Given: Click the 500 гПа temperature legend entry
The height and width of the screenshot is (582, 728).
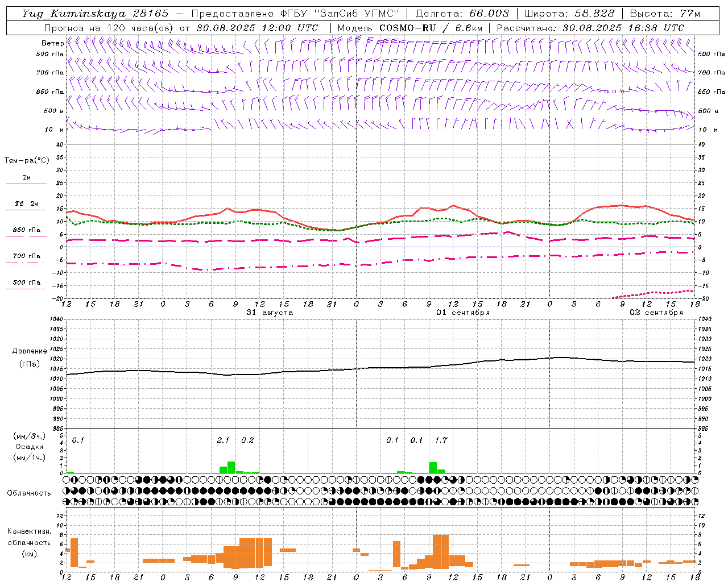Looking at the screenshot, I should pyautogui.click(x=27, y=282).
